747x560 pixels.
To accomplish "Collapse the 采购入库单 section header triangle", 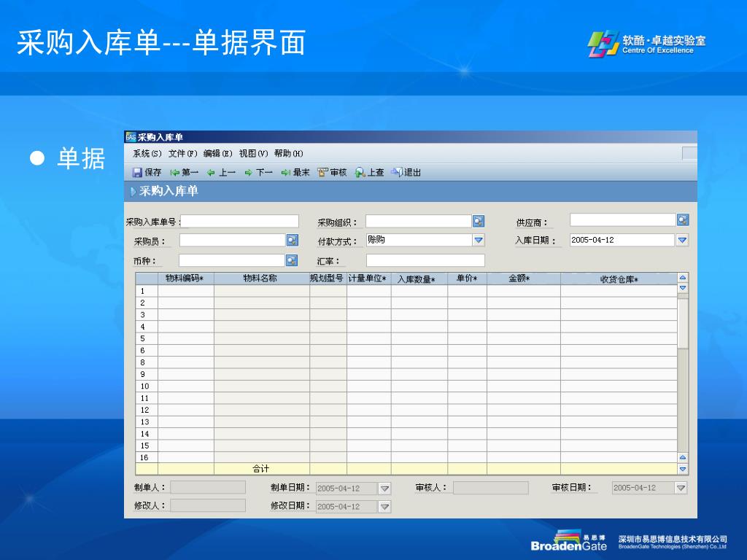I will pyautogui.click(x=133, y=192).
